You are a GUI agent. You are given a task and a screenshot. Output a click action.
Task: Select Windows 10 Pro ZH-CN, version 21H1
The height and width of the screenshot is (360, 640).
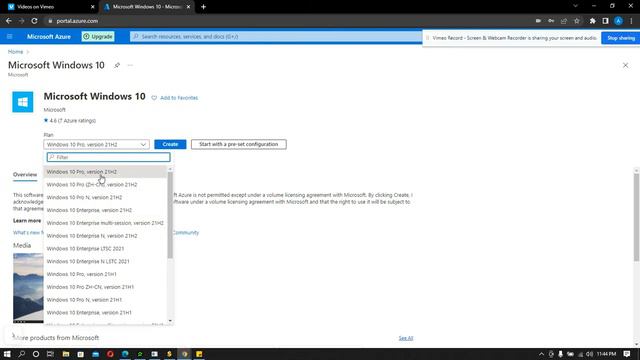coord(105,287)
